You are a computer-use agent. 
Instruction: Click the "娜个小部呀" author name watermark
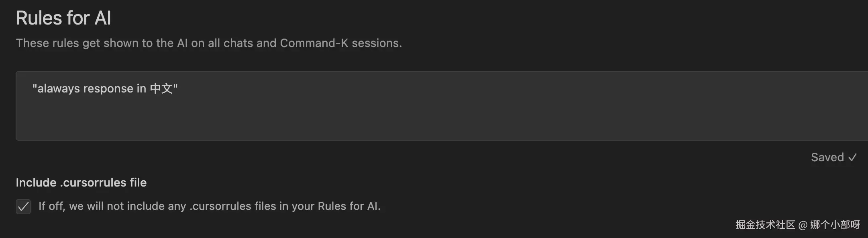(x=835, y=225)
